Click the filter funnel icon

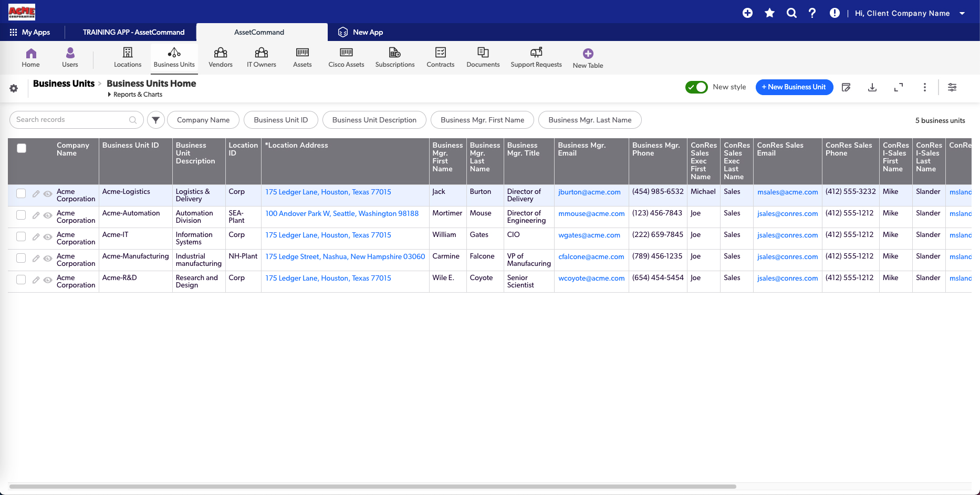[x=156, y=120]
